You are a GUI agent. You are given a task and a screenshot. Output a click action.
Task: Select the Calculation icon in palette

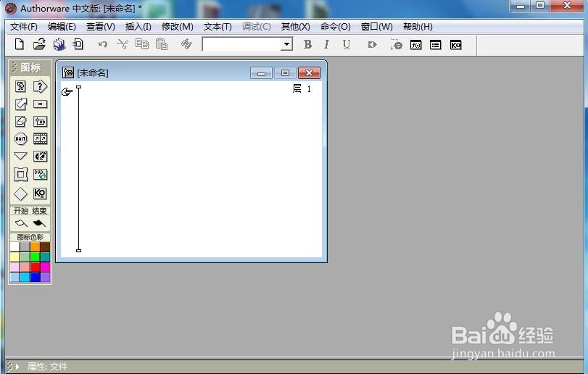pos(40,104)
